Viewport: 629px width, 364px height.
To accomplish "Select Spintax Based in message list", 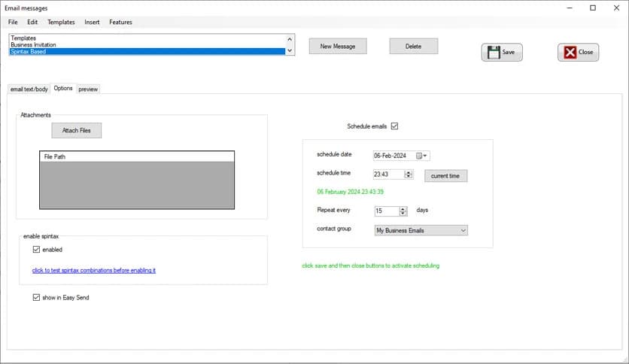I will click(x=147, y=52).
